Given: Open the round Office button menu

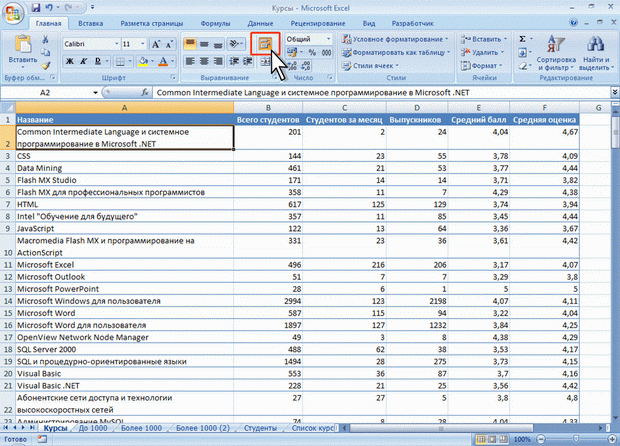Looking at the screenshot, I should [13, 13].
